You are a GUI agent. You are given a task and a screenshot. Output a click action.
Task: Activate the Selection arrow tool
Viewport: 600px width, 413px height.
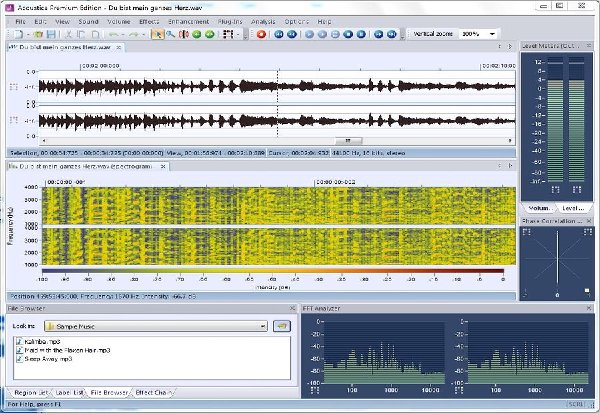[x=157, y=34]
